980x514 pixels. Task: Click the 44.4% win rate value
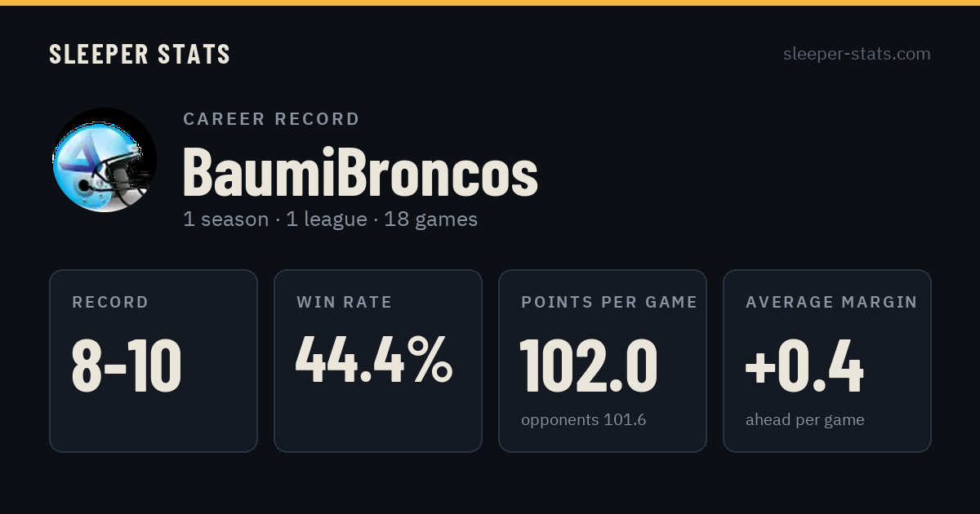click(374, 359)
